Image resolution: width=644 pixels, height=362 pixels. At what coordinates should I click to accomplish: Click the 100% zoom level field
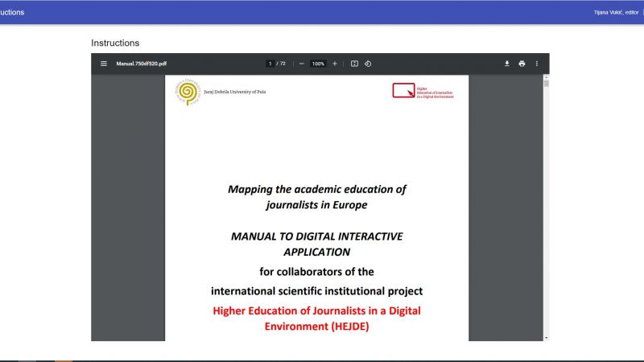(x=318, y=64)
